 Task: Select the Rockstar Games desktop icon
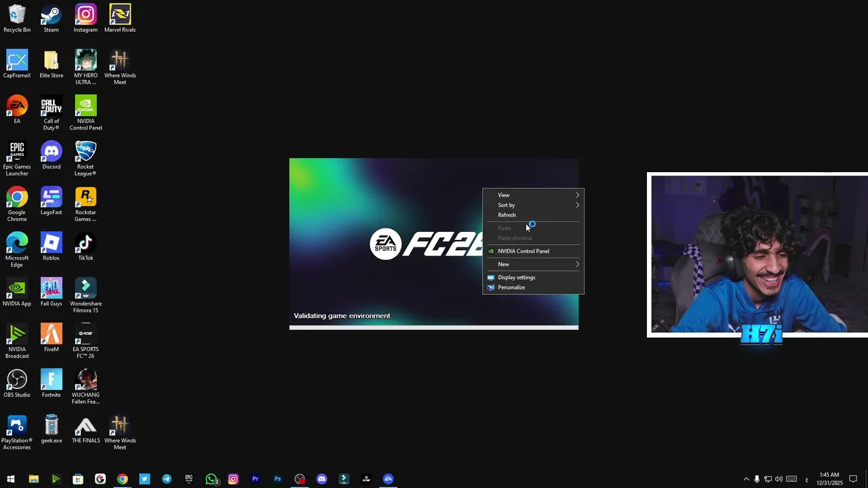tap(85, 205)
